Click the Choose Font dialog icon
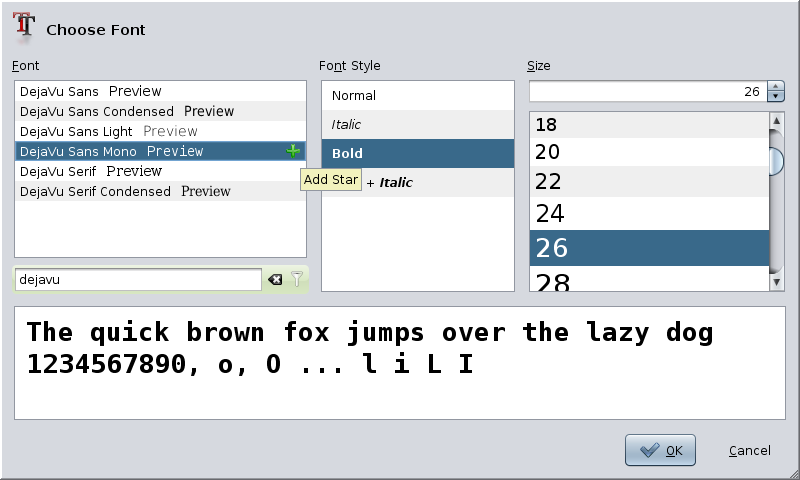Image resolution: width=800 pixels, height=480 pixels. [x=24, y=27]
